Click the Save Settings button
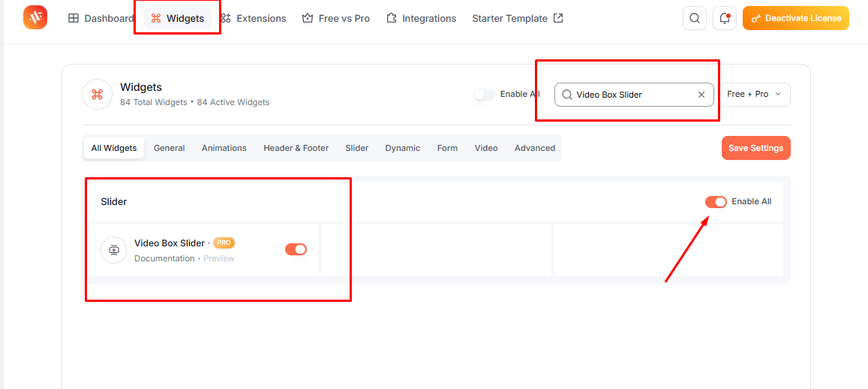Screen dimensions: 868x389 click(755, 148)
